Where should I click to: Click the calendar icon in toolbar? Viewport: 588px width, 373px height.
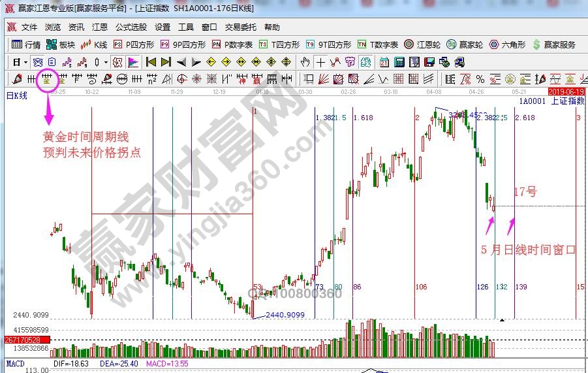(384, 62)
